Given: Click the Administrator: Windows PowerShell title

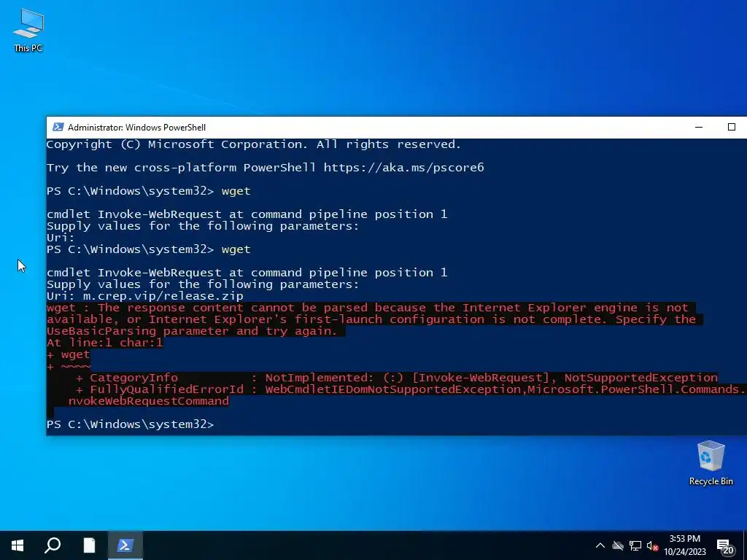Looking at the screenshot, I should (136, 127).
